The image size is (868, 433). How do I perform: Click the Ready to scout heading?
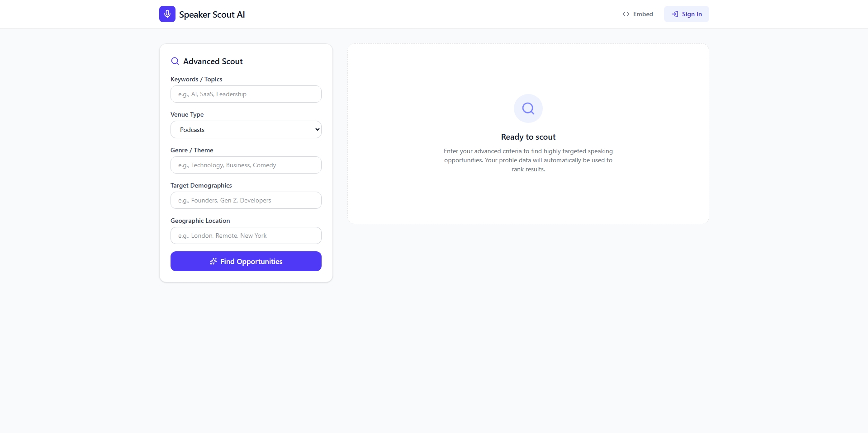coord(528,137)
